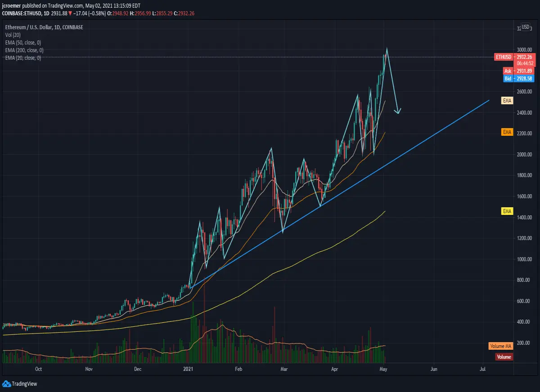The height and width of the screenshot is (392, 540).
Task: Click the May label on time axis
Action: click(383, 369)
